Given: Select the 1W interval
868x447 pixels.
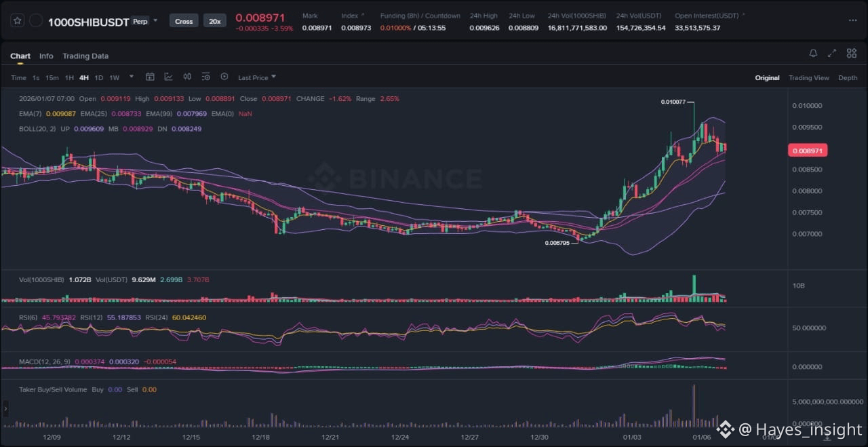Looking at the screenshot, I should click(114, 77).
